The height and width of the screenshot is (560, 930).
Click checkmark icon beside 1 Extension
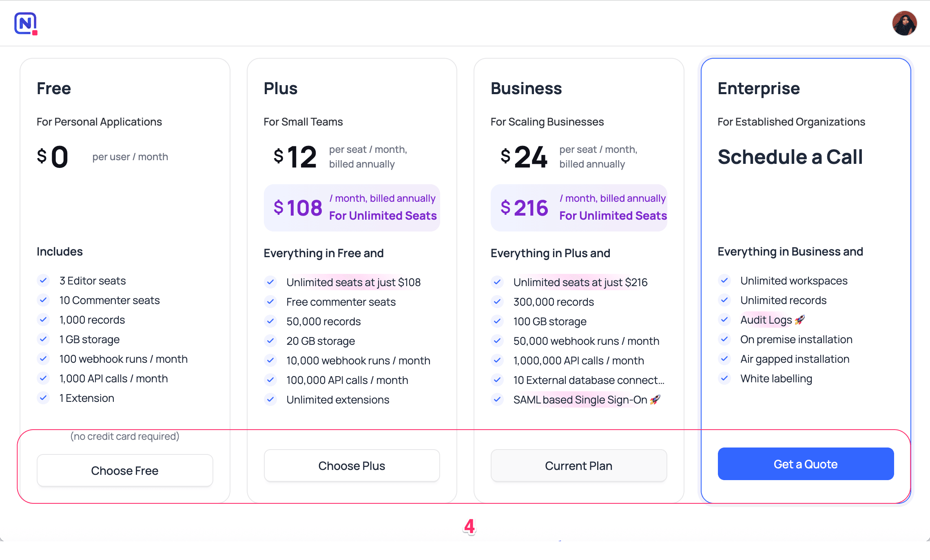pos(43,398)
